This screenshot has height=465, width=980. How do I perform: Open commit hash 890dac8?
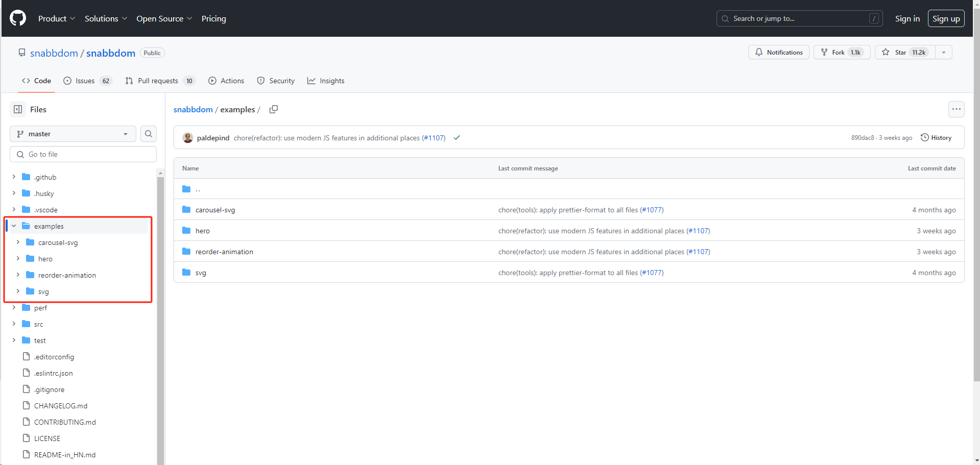863,138
